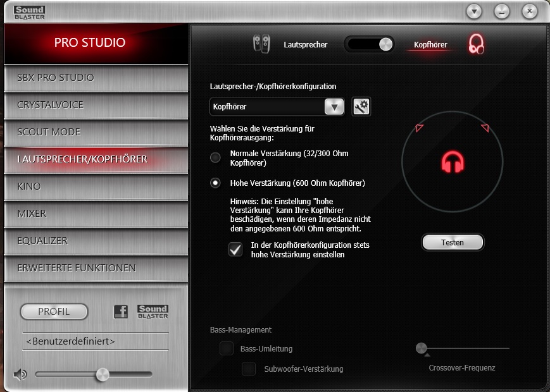
Task: Click the Crossover-Frequenz slider handle
Action: [x=422, y=348]
